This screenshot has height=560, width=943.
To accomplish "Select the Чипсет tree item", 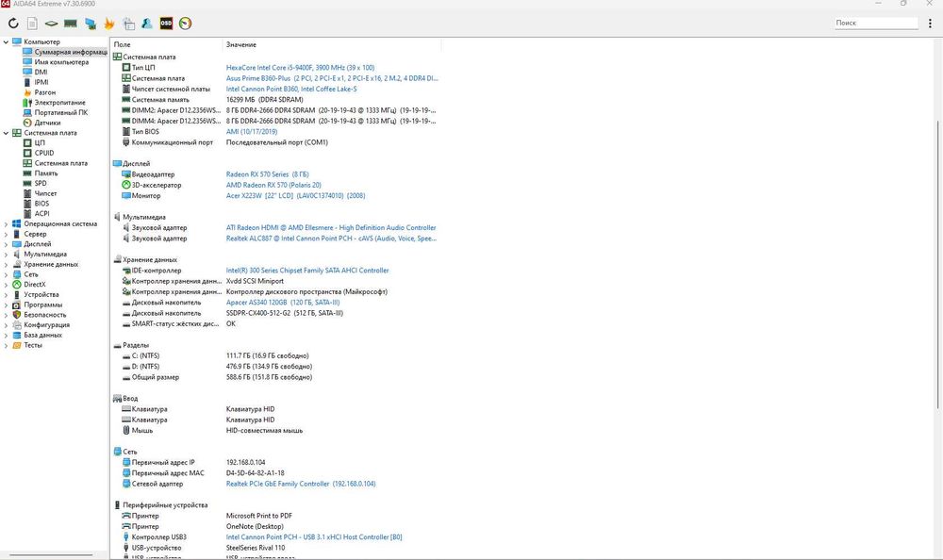I will point(40,193).
